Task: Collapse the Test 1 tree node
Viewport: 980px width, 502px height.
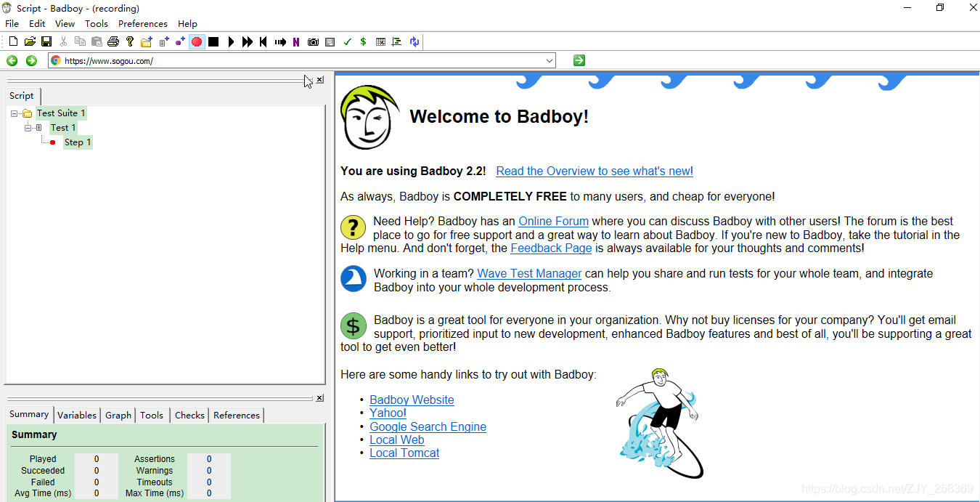Action: pos(28,128)
